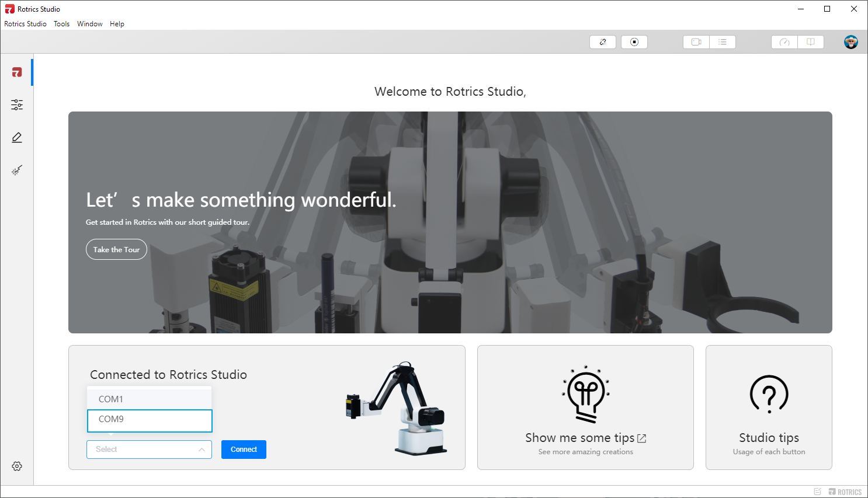Open the 'Show me some tips' link

[x=585, y=438]
